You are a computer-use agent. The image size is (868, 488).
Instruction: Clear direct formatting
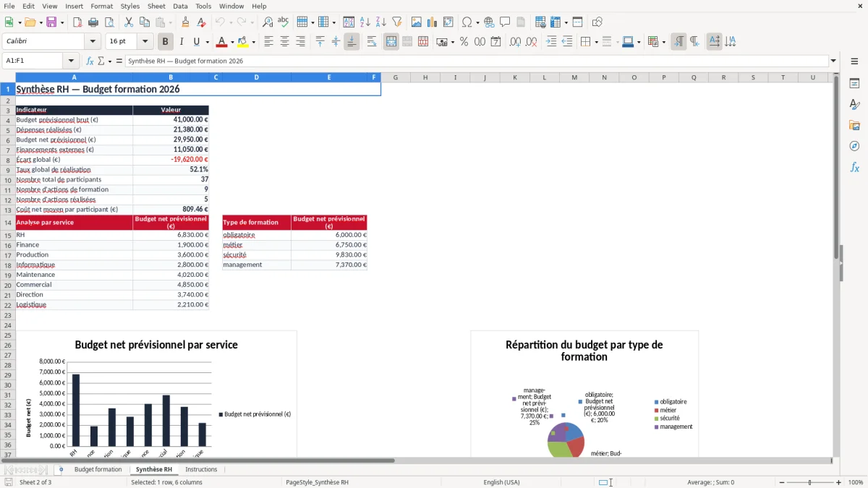(200, 22)
